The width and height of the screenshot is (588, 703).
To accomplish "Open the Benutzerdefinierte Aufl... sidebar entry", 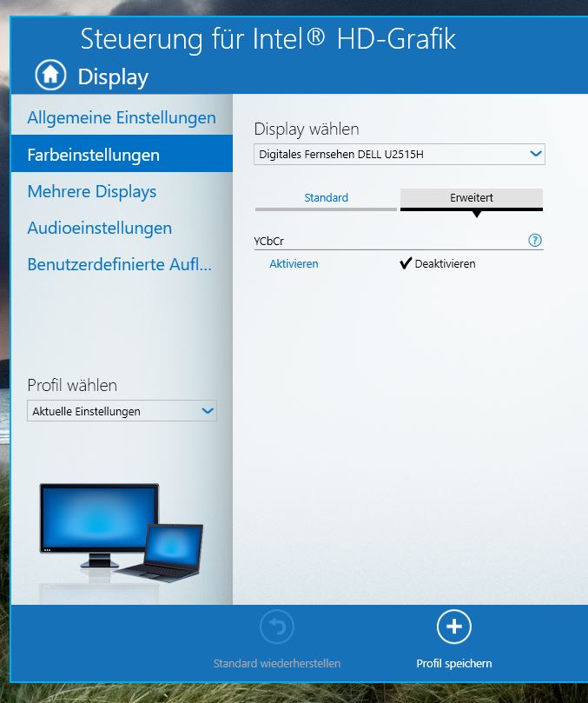I will 120,264.
